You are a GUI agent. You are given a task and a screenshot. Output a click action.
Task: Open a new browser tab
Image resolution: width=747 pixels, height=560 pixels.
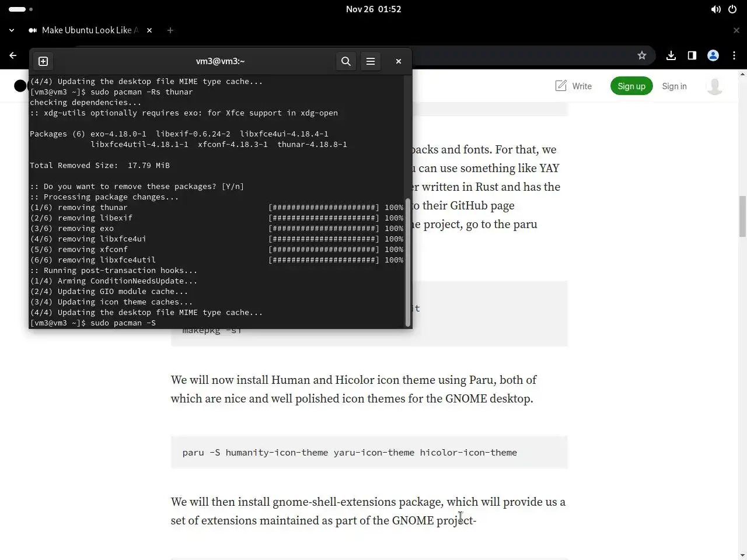click(170, 30)
